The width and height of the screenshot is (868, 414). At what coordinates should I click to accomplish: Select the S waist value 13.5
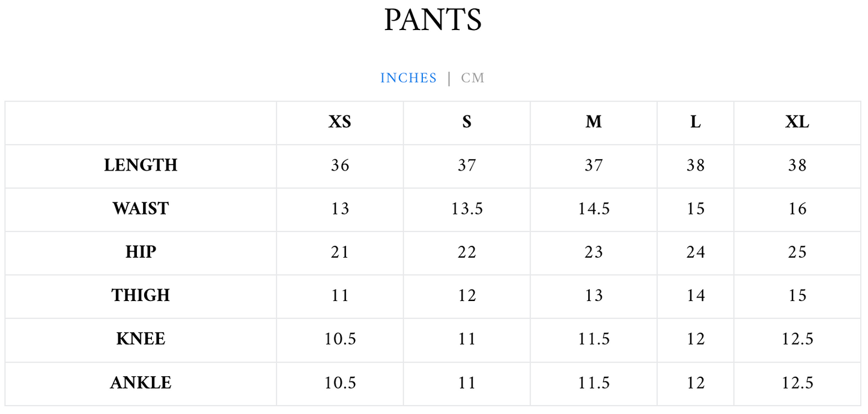(x=467, y=209)
